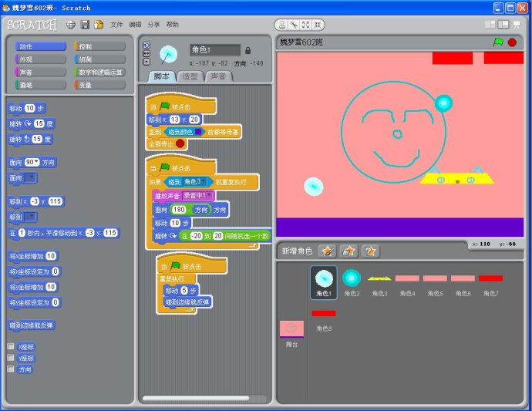Set rotation style to can rotate
The height and width of the screenshot is (411, 532).
[x=146, y=45]
